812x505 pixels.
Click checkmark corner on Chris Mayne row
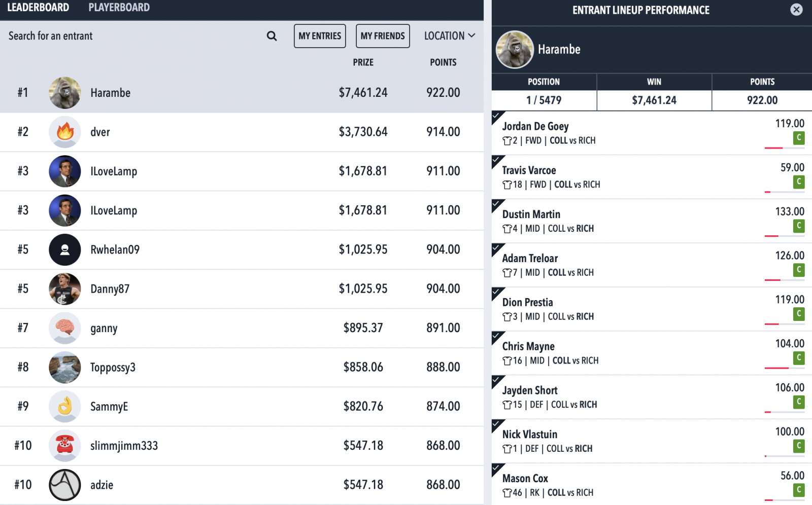click(497, 337)
